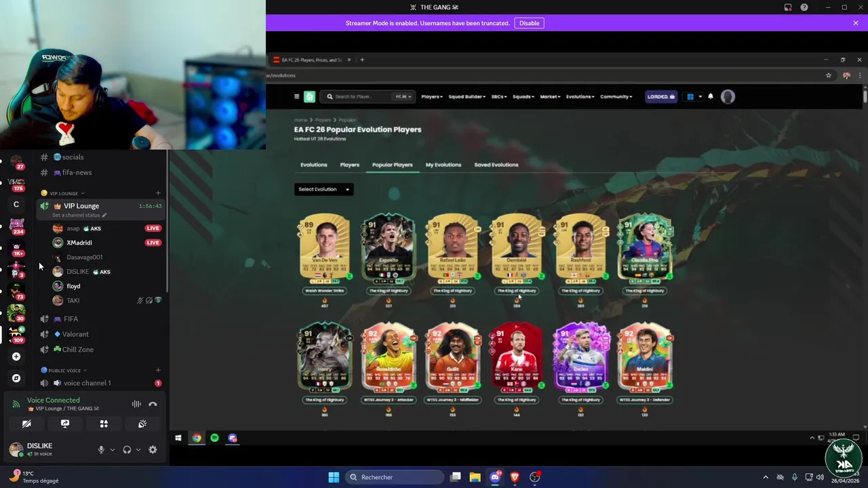868x488 pixels.
Task: Watch asap's LIVE stream badge
Action: (x=153, y=228)
